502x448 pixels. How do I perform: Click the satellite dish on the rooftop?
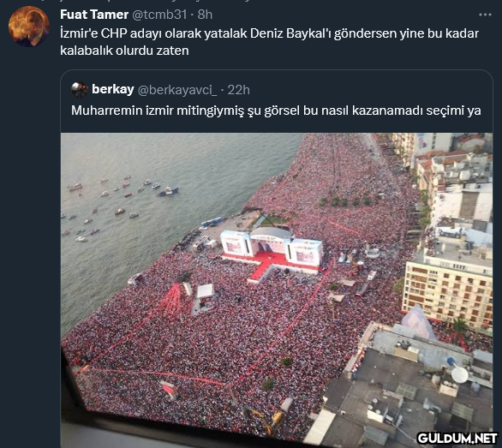click(x=460, y=374)
